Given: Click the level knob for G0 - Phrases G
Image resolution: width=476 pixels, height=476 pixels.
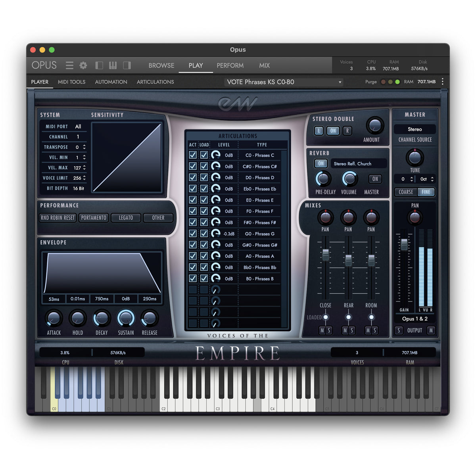Looking at the screenshot, I should click(215, 234).
